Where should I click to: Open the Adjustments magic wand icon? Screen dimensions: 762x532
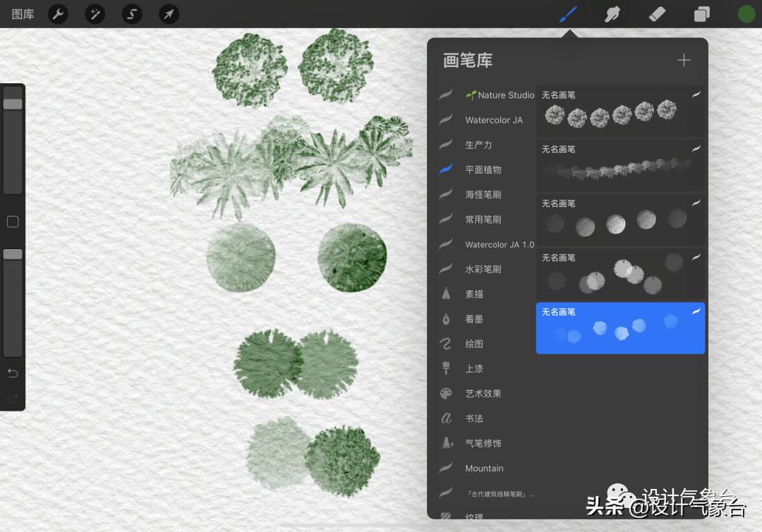pos(95,13)
